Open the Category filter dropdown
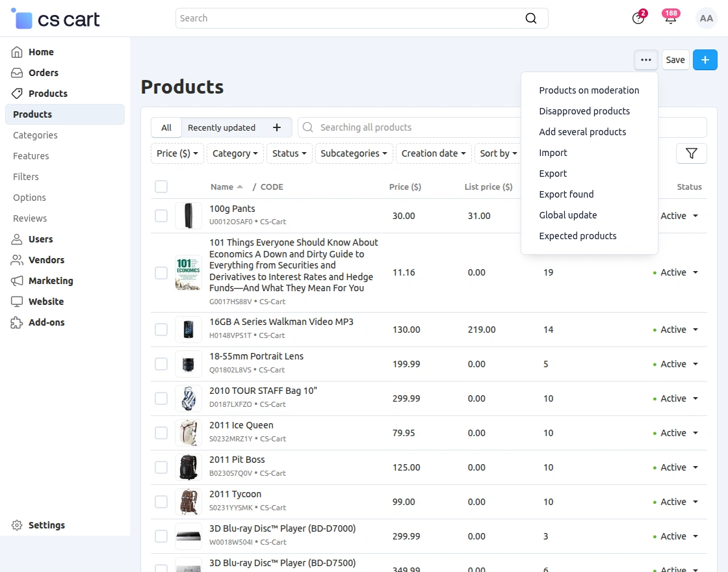This screenshot has width=728, height=572. pyautogui.click(x=235, y=153)
